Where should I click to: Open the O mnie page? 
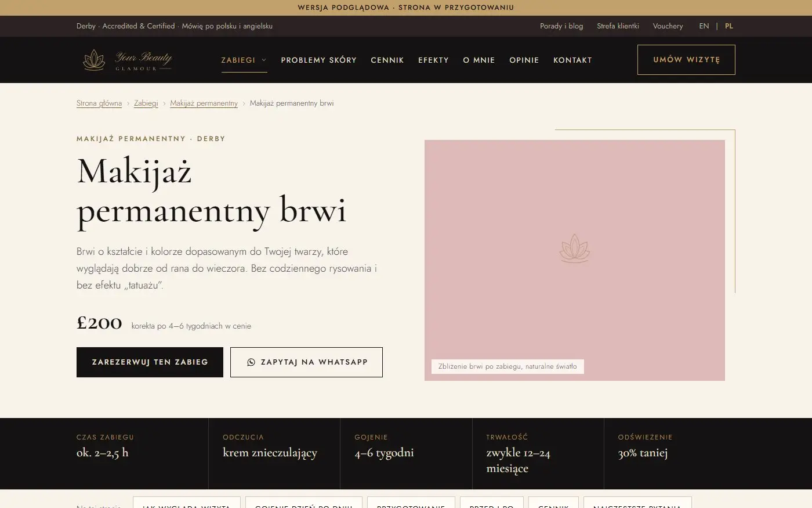tap(479, 60)
